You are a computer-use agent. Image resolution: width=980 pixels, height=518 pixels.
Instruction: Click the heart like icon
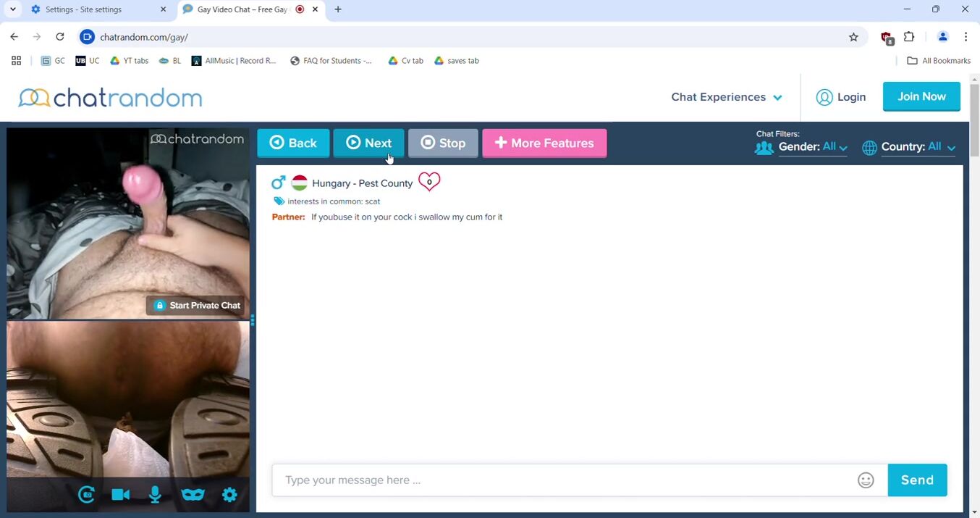tap(429, 182)
